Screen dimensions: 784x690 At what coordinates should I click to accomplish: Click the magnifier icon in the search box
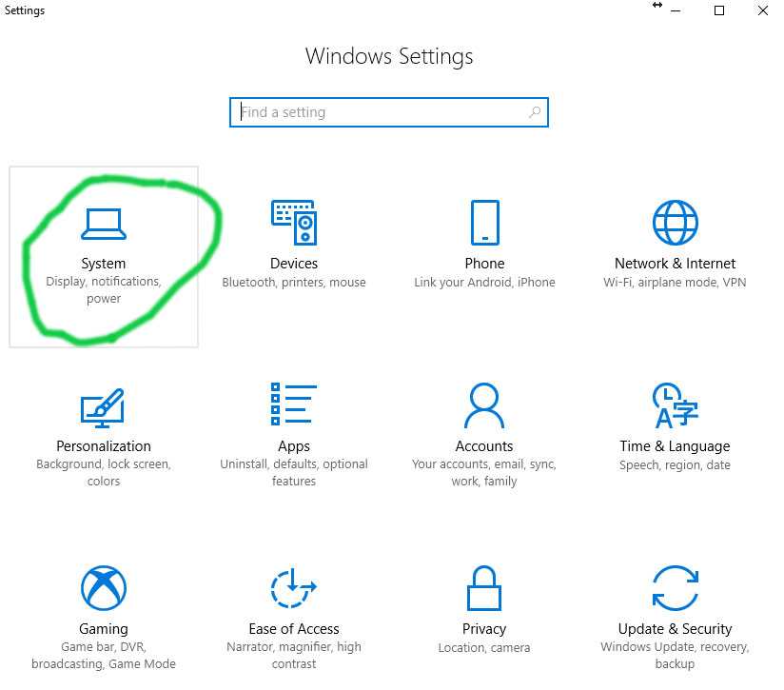click(536, 112)
